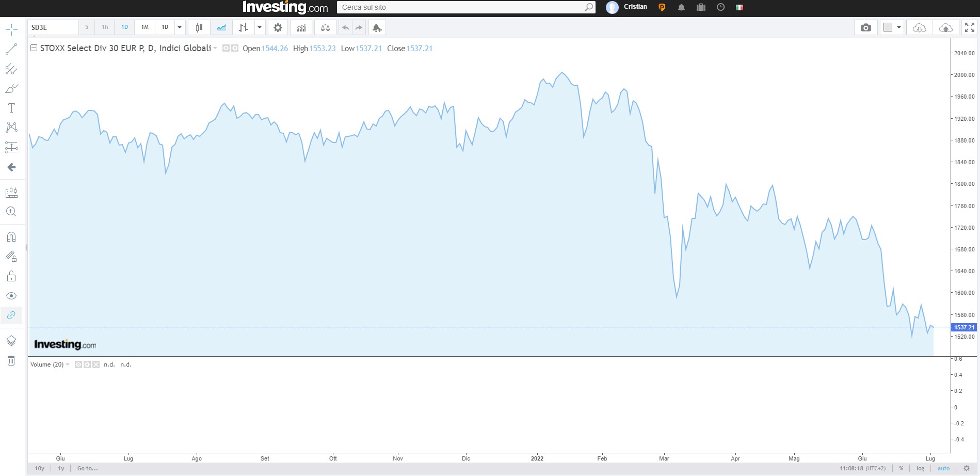This screenshot has width=980, height=476.
Task: Remove the Volume indicator
Action: point(96,364)
